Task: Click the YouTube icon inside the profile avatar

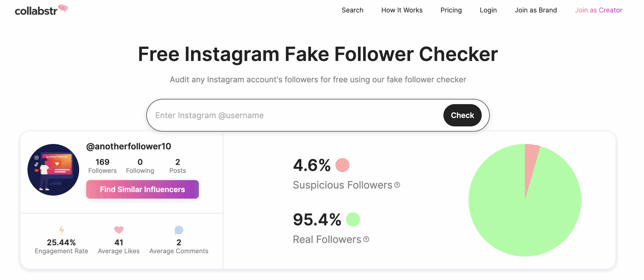Action: click(36, 171)
